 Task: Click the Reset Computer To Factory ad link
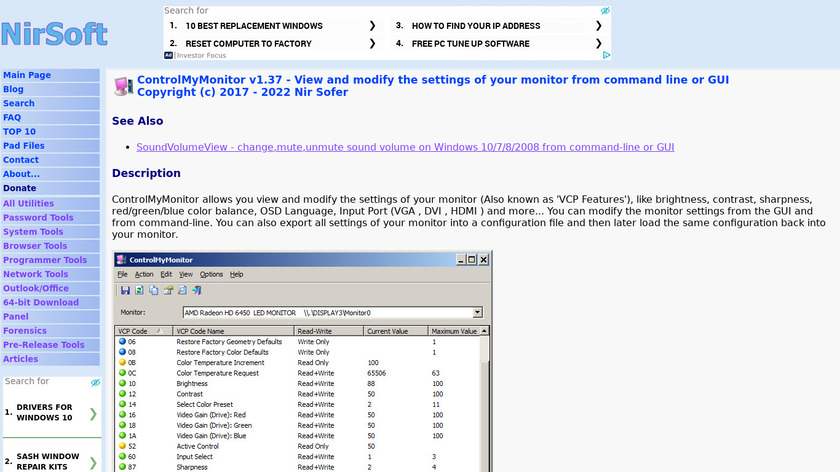[248, 44]
